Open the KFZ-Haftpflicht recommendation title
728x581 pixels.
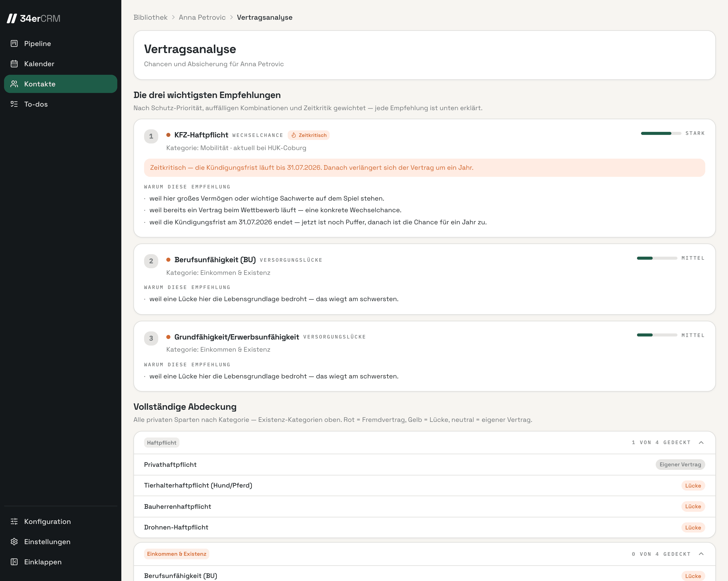tap(201, 135)
